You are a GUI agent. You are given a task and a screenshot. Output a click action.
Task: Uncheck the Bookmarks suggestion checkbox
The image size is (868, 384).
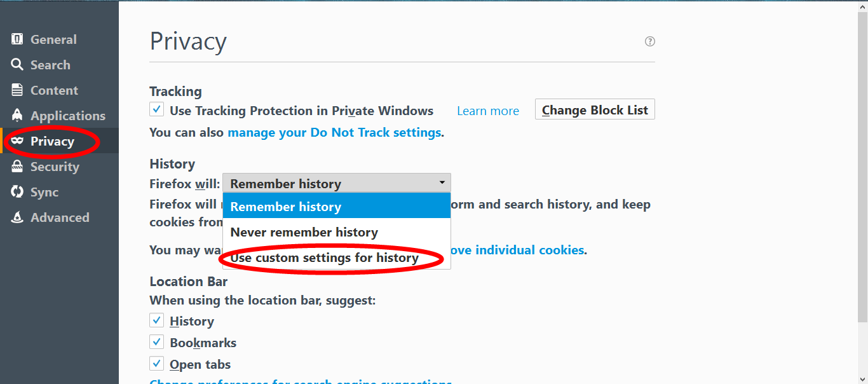pos(156,341)
